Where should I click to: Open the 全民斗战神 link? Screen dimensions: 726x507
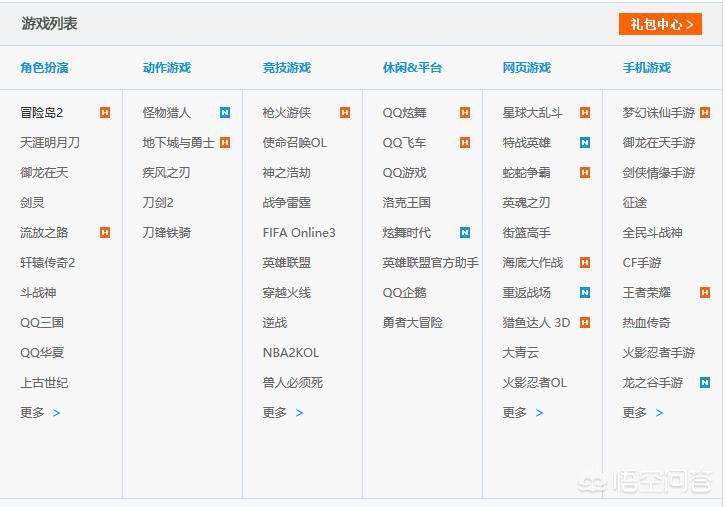click(652, 232)
